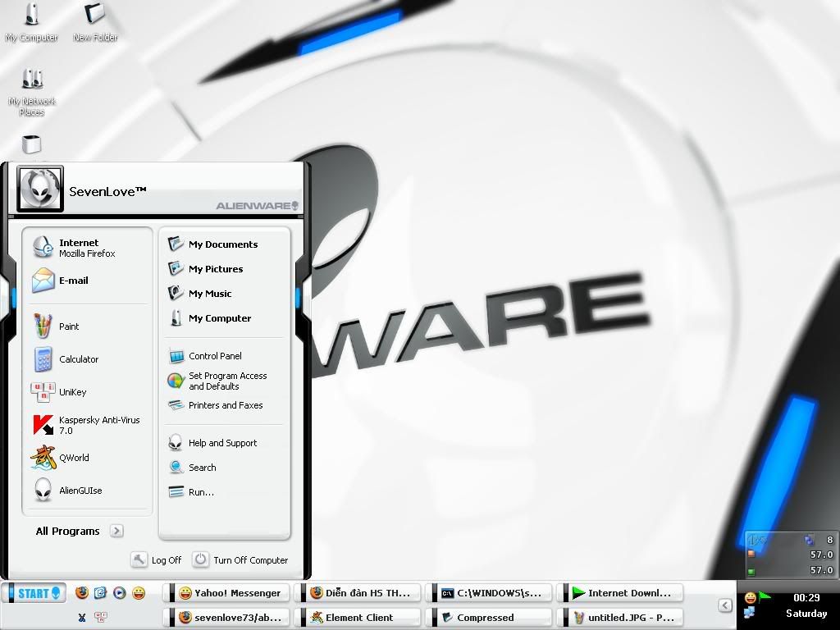Open Internet Mozilla Firefox from Start menu
The image size is (840, 630).
(x=87, y=248)
